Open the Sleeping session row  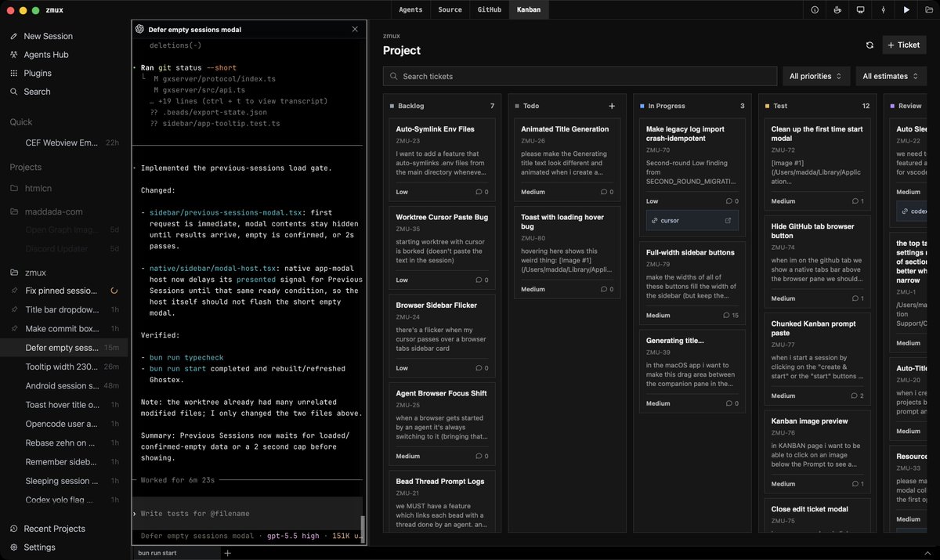point(64,481)
